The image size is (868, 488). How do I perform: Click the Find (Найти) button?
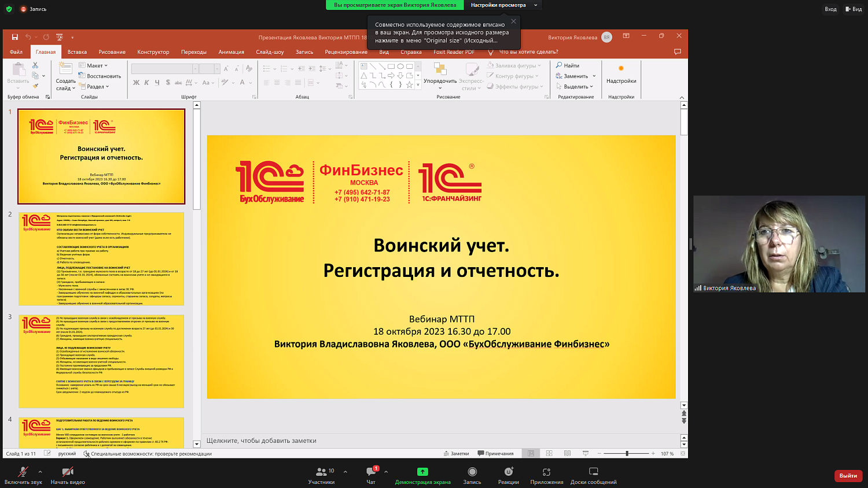(x=568, y=65)
